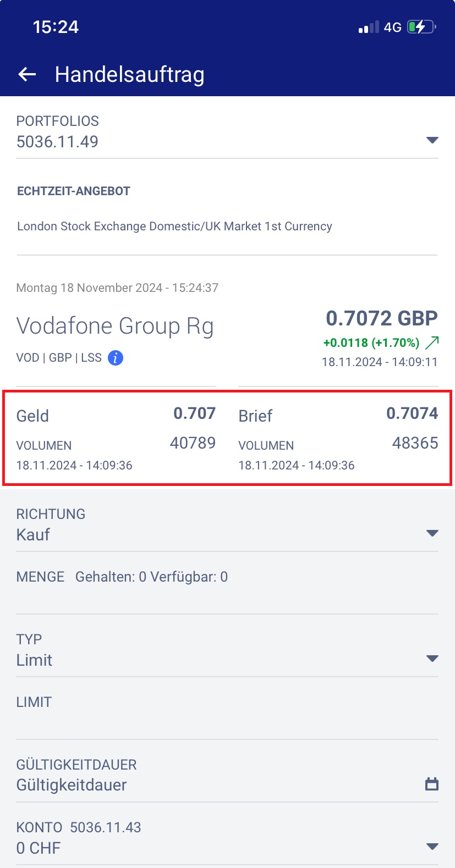Expand the Konto 0 CHF dropdown
The height and width of the screenshot is (868, 455).
[x=432, y=847]
